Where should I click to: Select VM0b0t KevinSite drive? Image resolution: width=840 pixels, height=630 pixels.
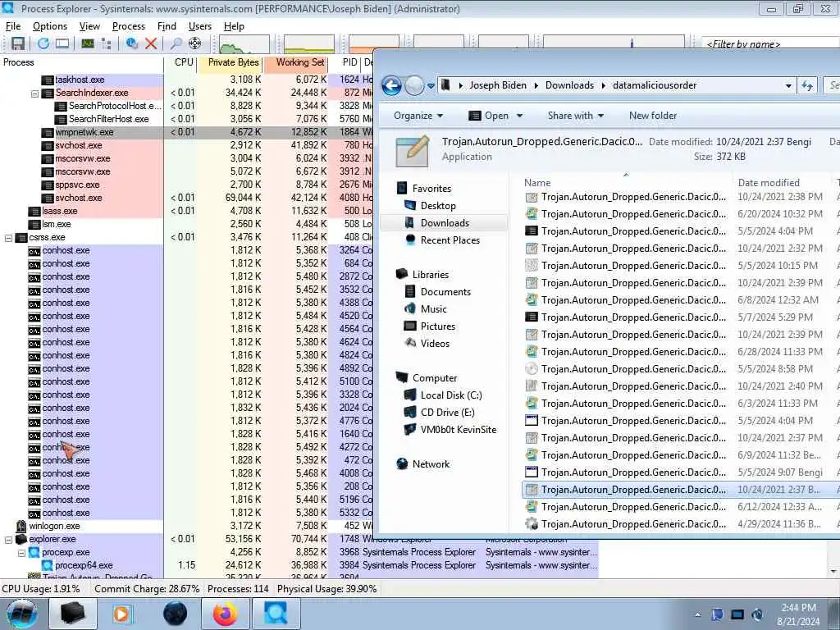point(458,430)
